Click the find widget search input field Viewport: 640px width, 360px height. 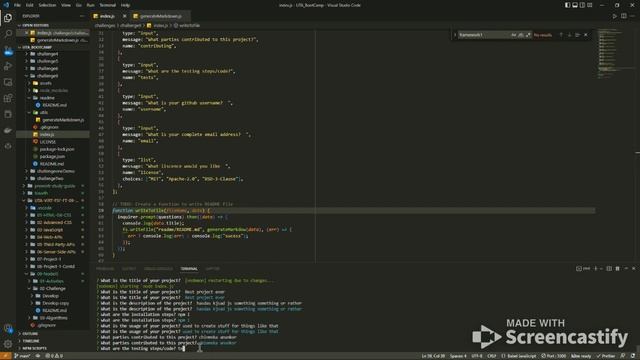pos(484,35)
